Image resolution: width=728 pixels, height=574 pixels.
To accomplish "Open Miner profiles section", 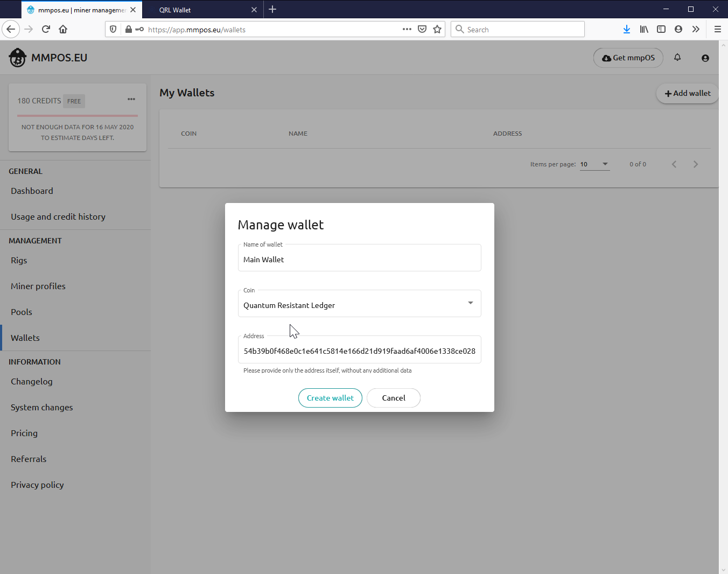I will tap(38, 286).
